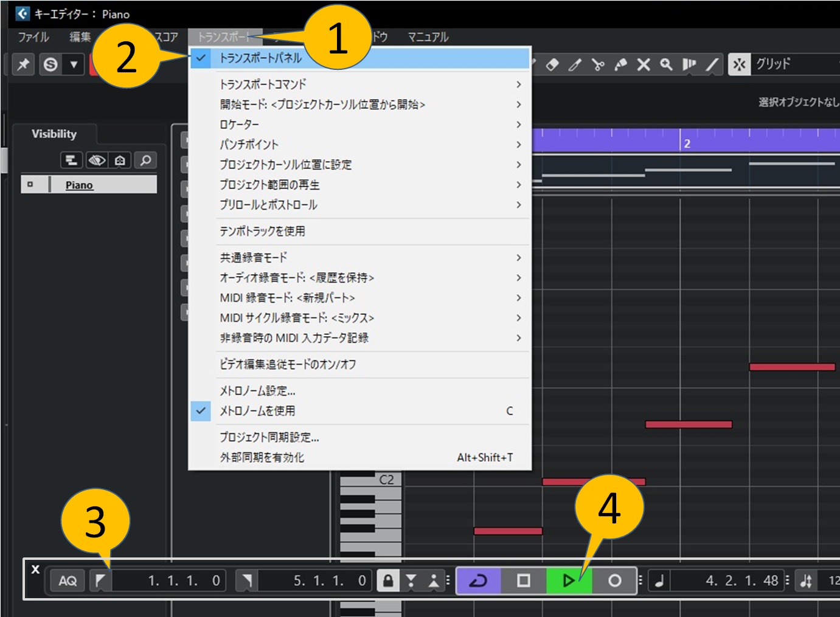840x617 pixels.
Task: Open the ファイル menu
Action: pyautogui.click(x=33, y=37)
